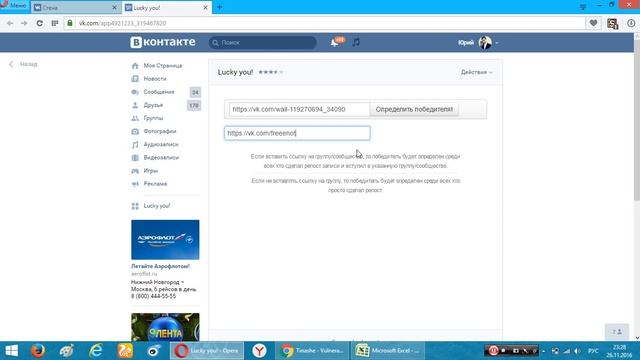Select the Lucky you! browser tab

point(167,7)
